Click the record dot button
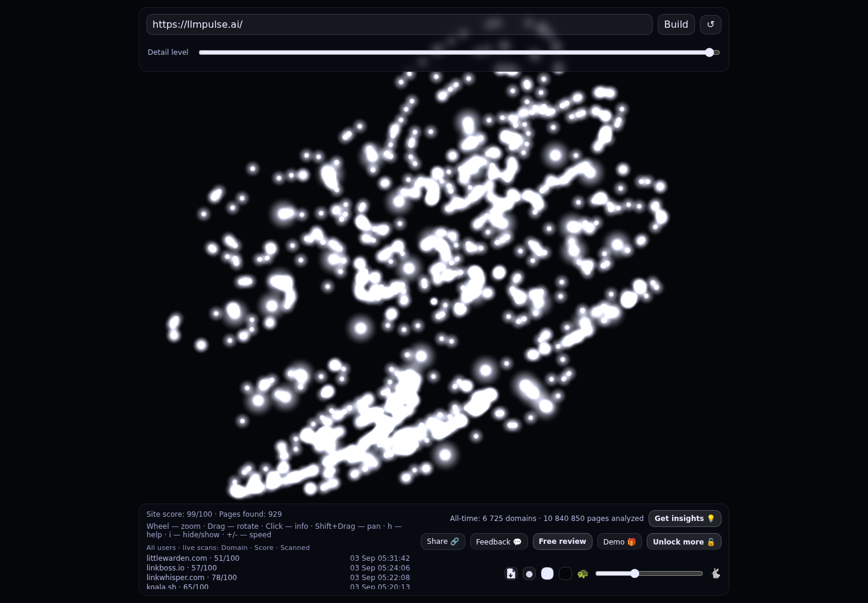868x603 pixels. [x=529, y=573]
